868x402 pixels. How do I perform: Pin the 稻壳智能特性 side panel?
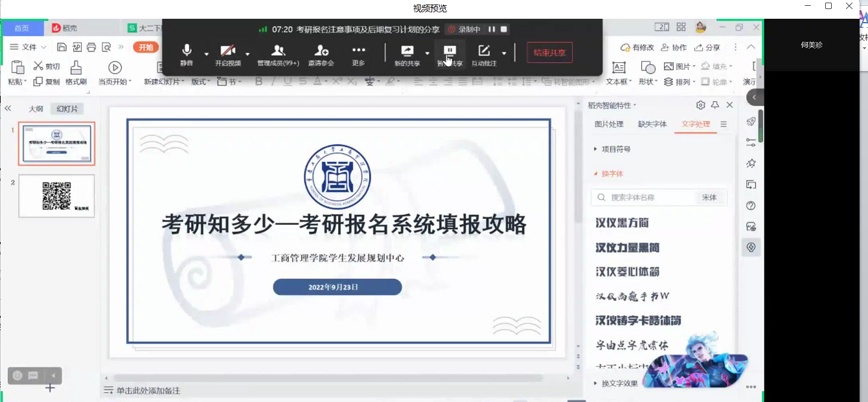tap(715, 105)
